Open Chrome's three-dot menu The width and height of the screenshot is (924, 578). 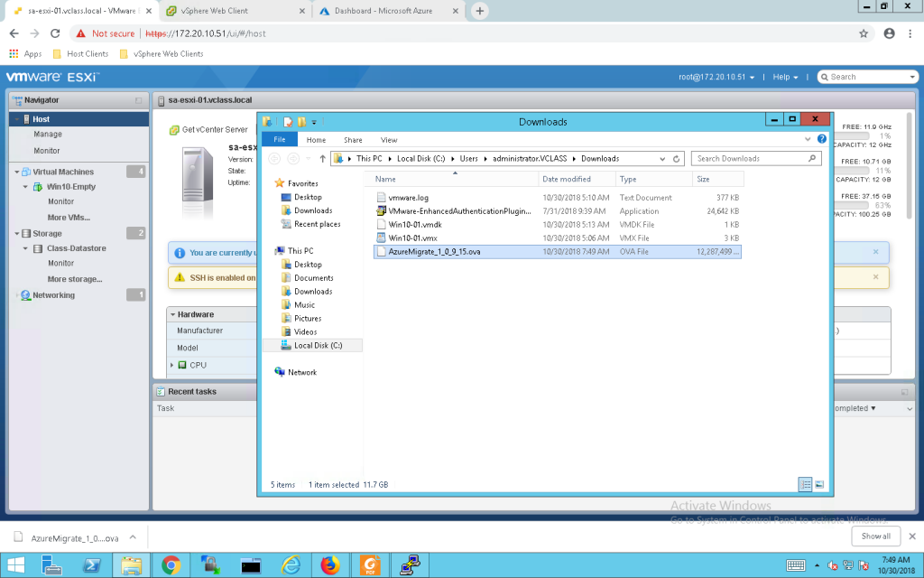tap(910, 33)
